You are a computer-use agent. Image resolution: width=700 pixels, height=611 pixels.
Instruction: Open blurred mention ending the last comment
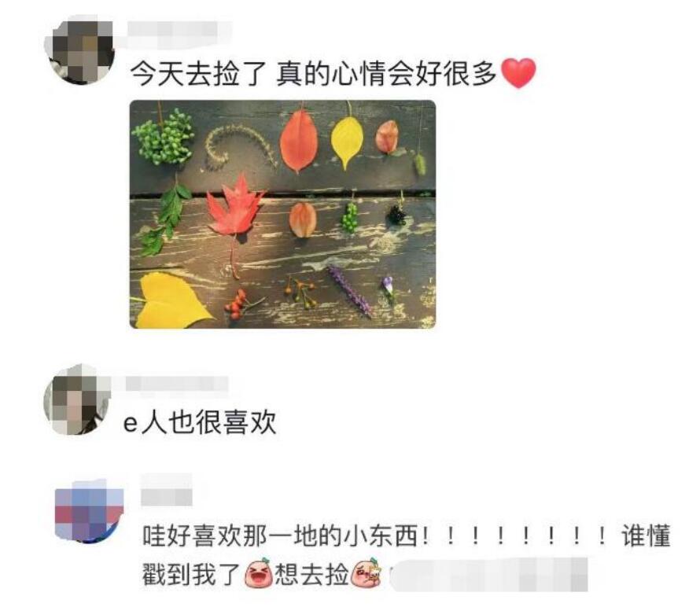(x=489, y=575)
